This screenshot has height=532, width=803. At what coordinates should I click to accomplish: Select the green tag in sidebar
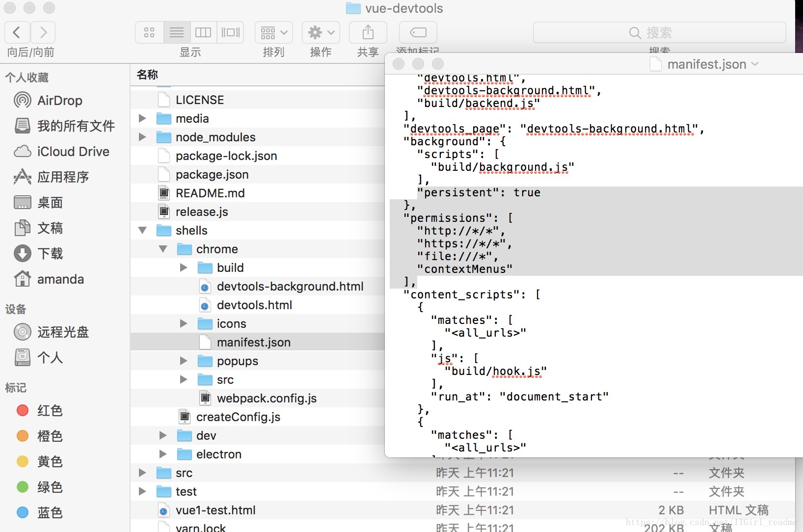click(x=39, y=487)
